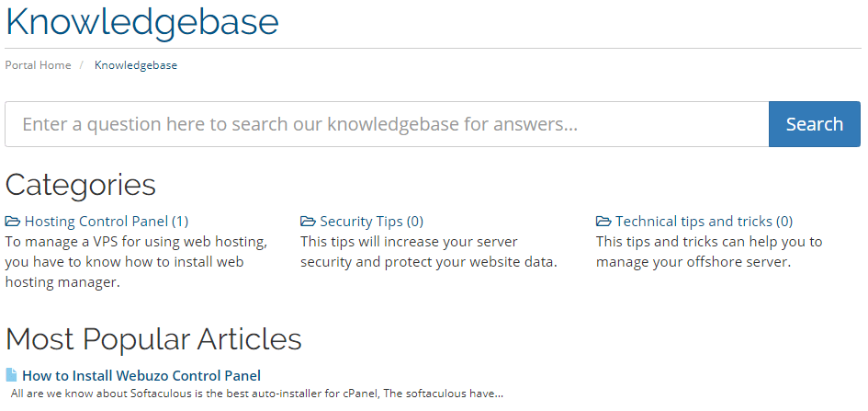Click the Security Tips folder icon

tap(309, 222)
